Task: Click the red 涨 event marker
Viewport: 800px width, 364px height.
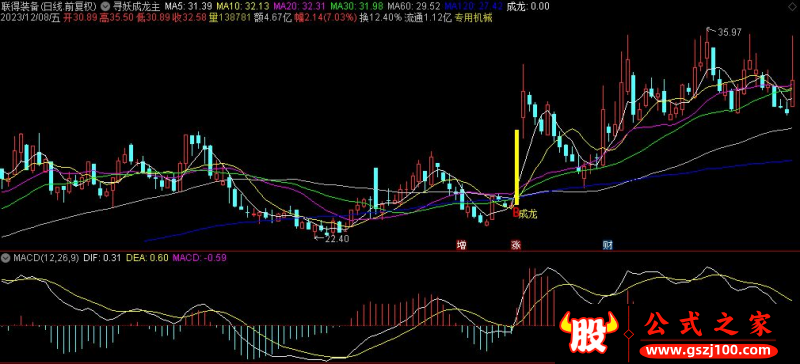Action: (x=516, y=245)
